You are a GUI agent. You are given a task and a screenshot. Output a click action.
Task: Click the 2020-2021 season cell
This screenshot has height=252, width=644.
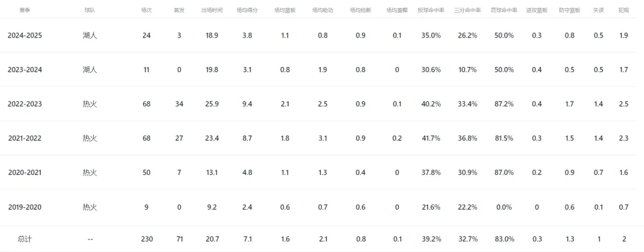[x=24, y=173]
